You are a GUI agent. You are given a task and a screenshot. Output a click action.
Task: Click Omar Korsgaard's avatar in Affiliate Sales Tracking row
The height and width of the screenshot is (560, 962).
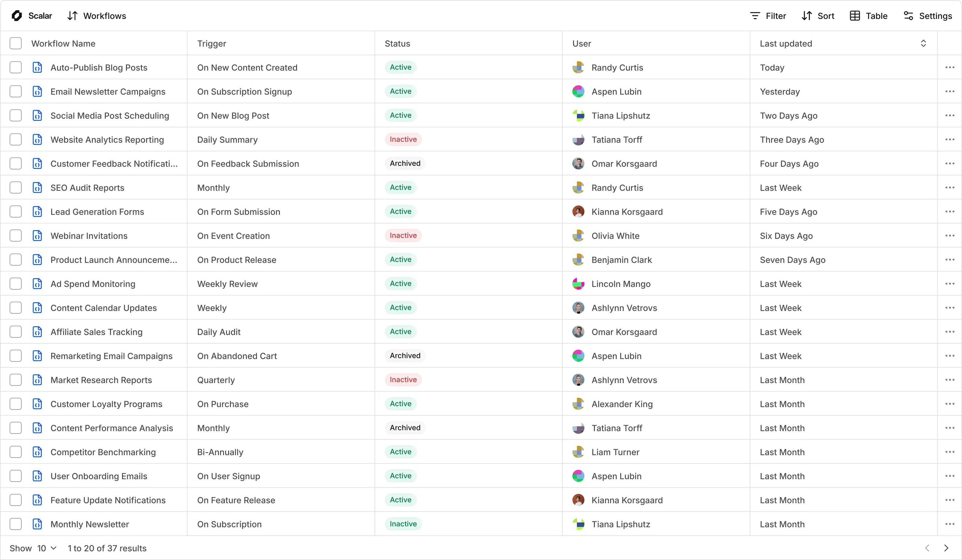pyautogui.click(x=578, y=332)
